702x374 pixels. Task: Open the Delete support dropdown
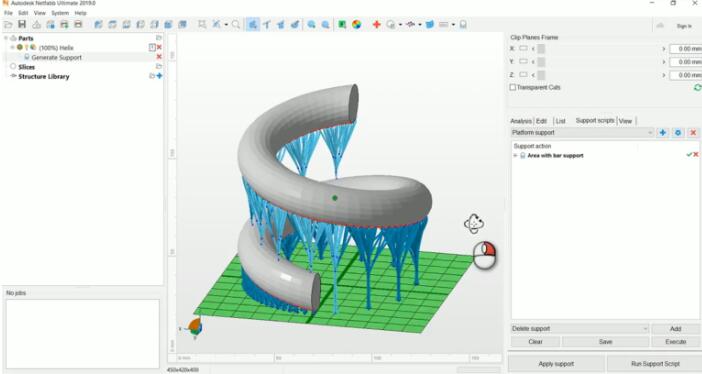[x=580, y=329]
